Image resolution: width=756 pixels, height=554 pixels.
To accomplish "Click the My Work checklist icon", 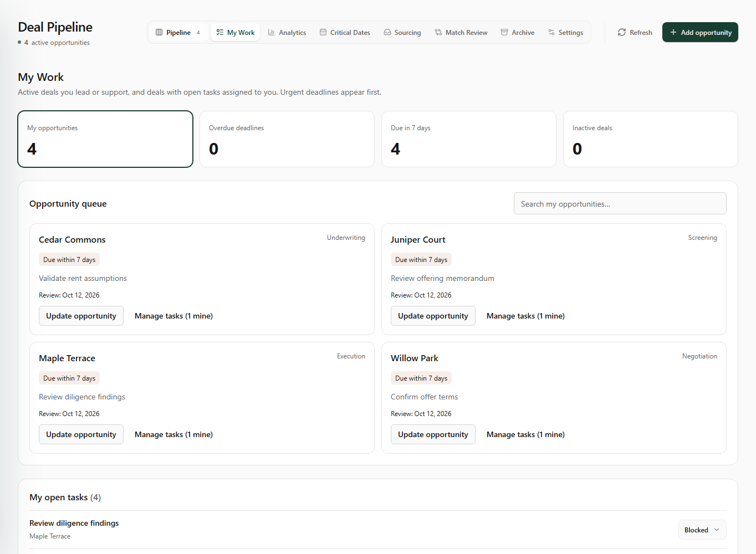I will (220, 32).
